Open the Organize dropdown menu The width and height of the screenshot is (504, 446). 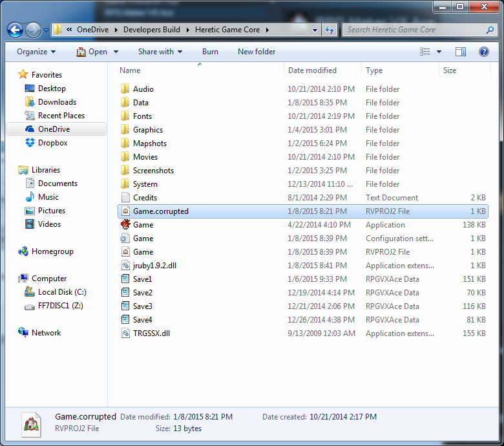pyautogui.click(x=36, y=52)
